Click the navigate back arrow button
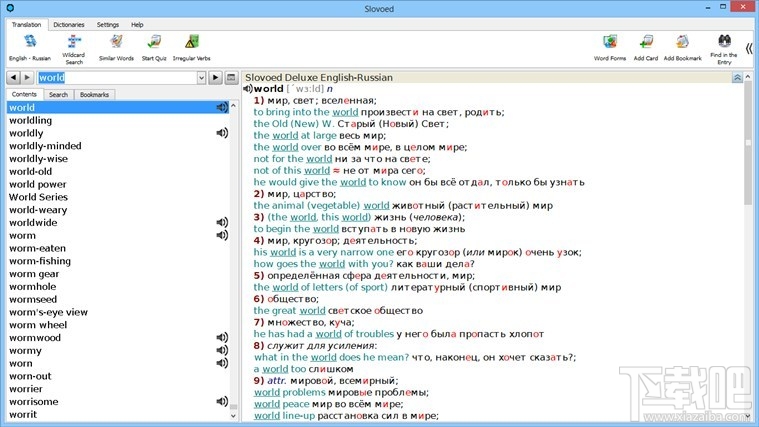 (x=13, y=77)
